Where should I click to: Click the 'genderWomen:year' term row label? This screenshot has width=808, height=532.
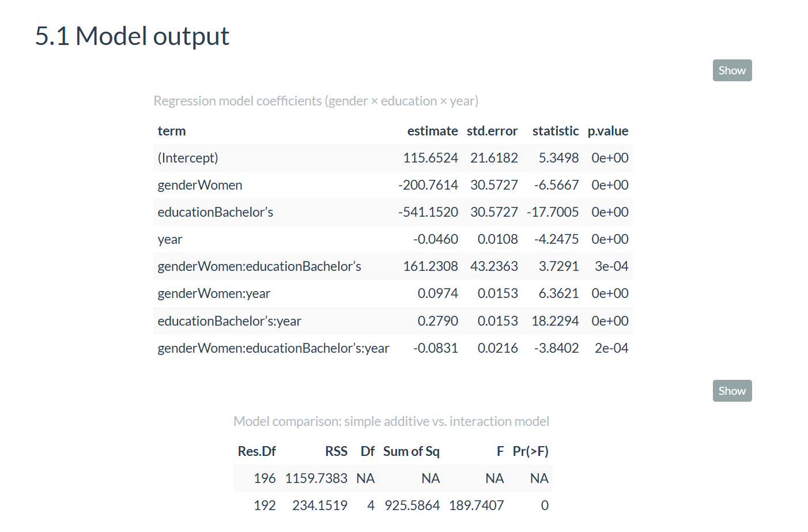(x=214, y=293)
